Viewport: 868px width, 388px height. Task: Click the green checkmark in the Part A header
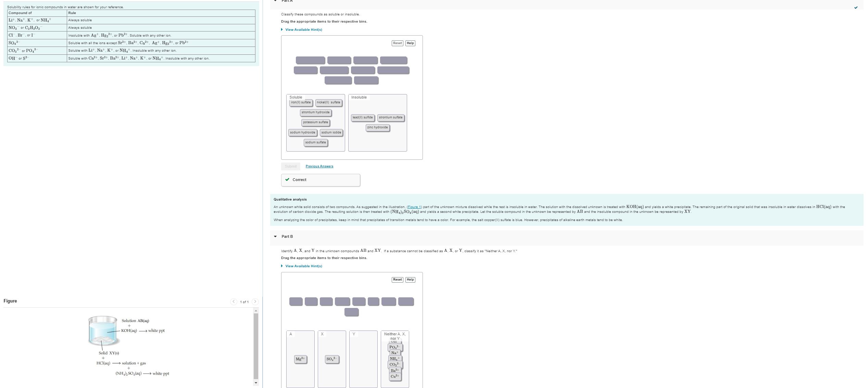(856, 8)
